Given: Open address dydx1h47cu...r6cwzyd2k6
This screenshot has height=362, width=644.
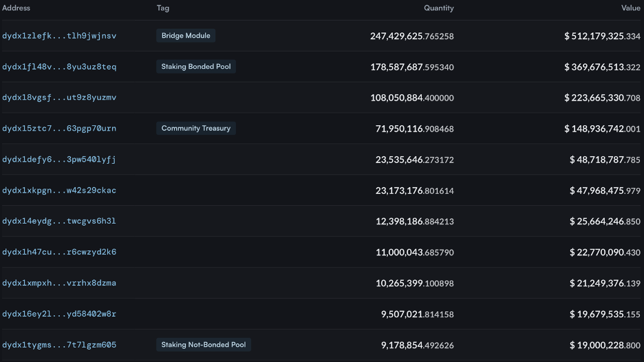Looking at the screenshot, I should [x=59, y=253].
